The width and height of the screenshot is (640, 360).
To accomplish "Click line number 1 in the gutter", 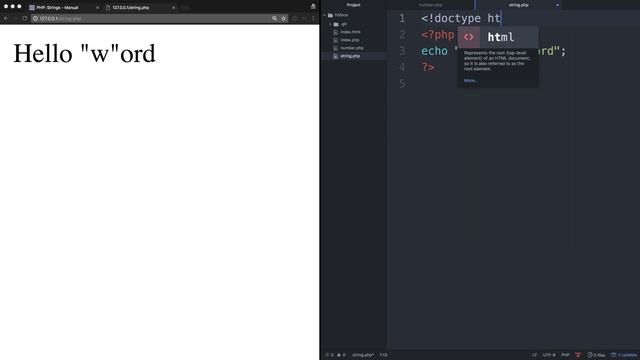I will [x=402, y=18].
